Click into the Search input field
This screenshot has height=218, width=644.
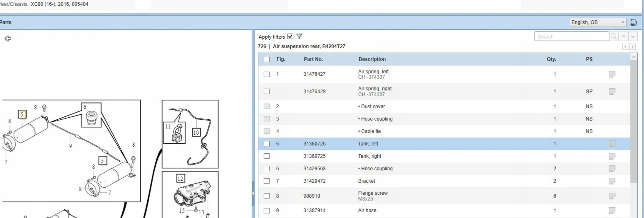click(x=571, y=37)
